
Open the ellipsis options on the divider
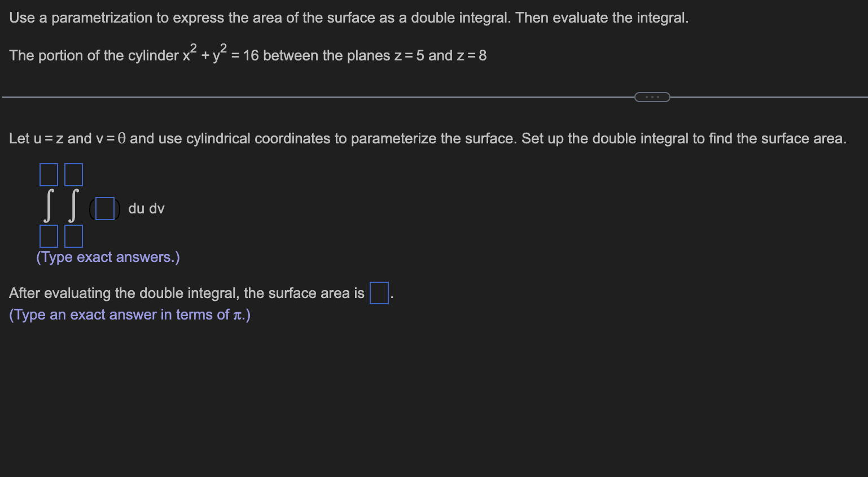tap(652, 97)
